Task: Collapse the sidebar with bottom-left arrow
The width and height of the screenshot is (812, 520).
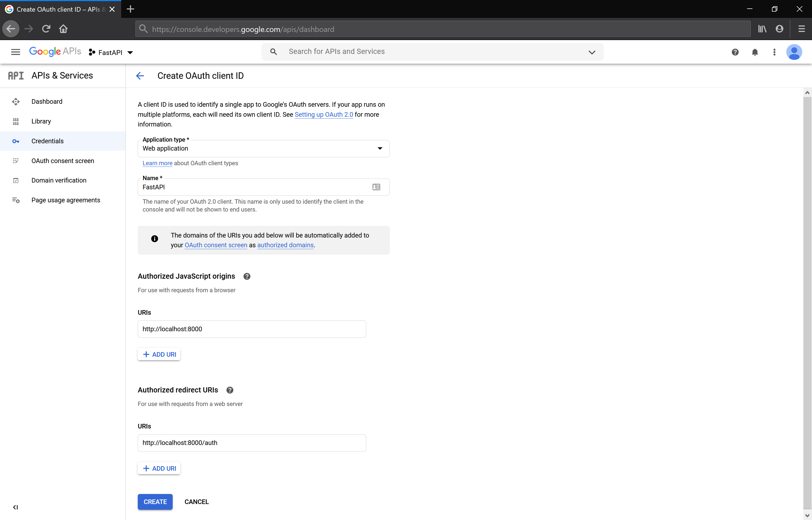Action: [x=15, y=507]
